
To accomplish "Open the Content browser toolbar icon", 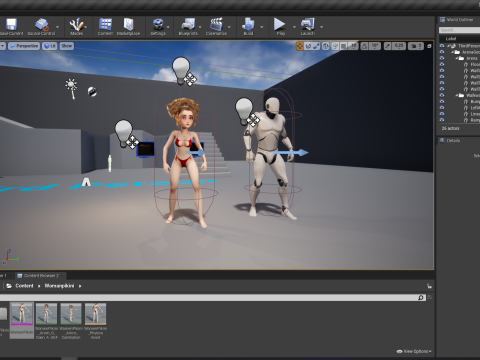I will [x=105, y=25].
